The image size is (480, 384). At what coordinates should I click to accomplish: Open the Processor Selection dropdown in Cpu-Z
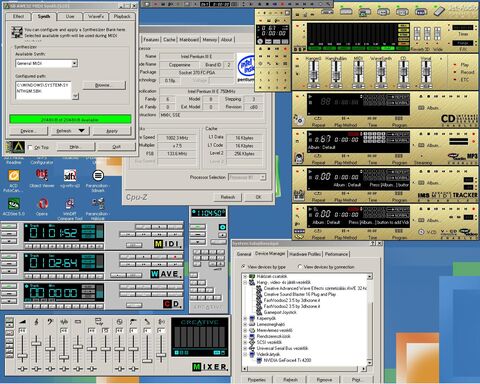263,177
